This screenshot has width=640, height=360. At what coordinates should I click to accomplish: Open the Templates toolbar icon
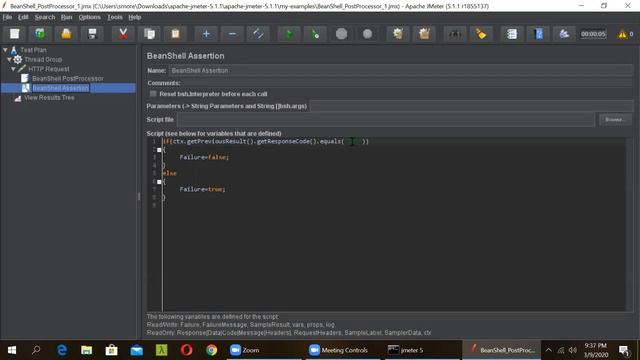coord(40,34)
